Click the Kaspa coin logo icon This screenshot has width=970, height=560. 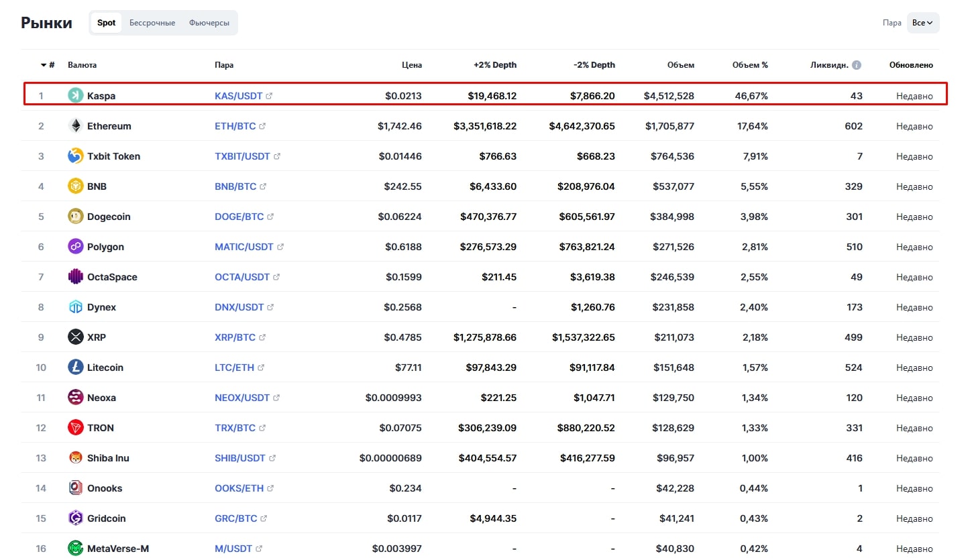pyautogui.click(x=76, y=95)
